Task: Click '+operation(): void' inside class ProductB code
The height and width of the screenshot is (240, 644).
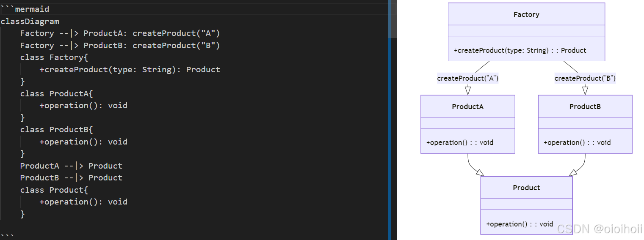Action: 83,142
